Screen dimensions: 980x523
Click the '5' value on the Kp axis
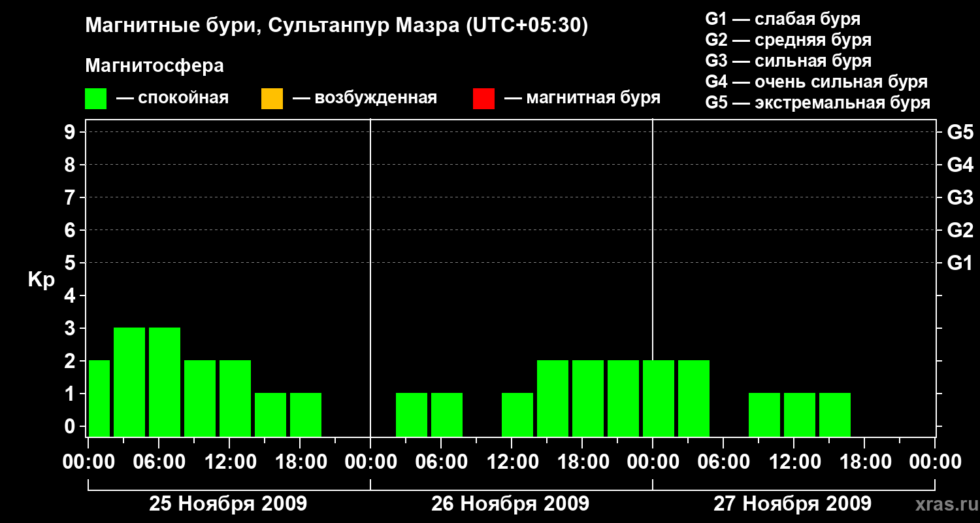pos(71,263)
